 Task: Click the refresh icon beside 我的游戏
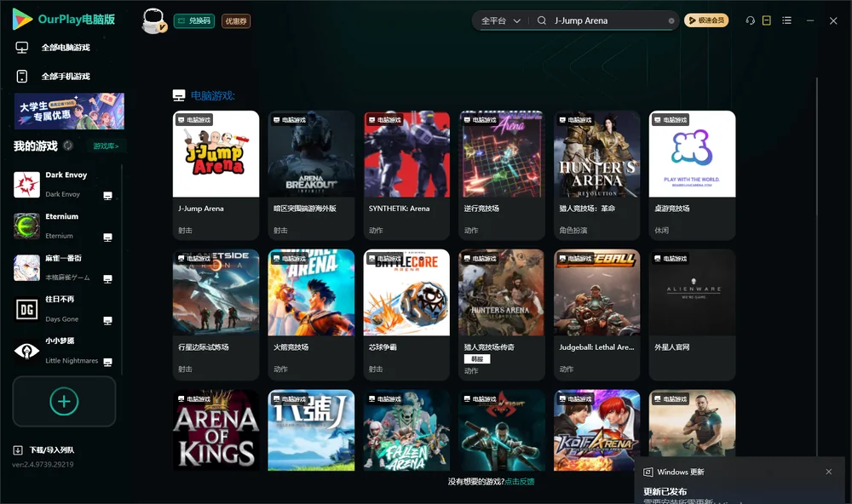click(68, 146)
